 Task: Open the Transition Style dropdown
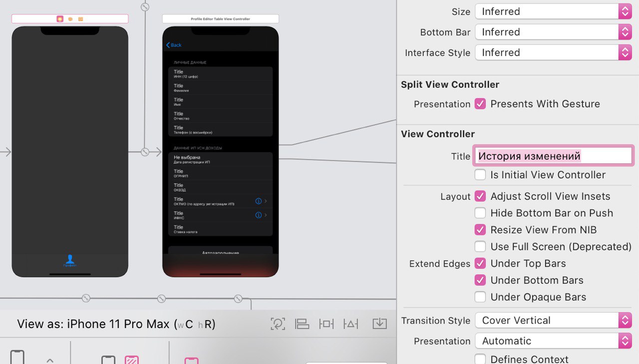click(554, 320)
